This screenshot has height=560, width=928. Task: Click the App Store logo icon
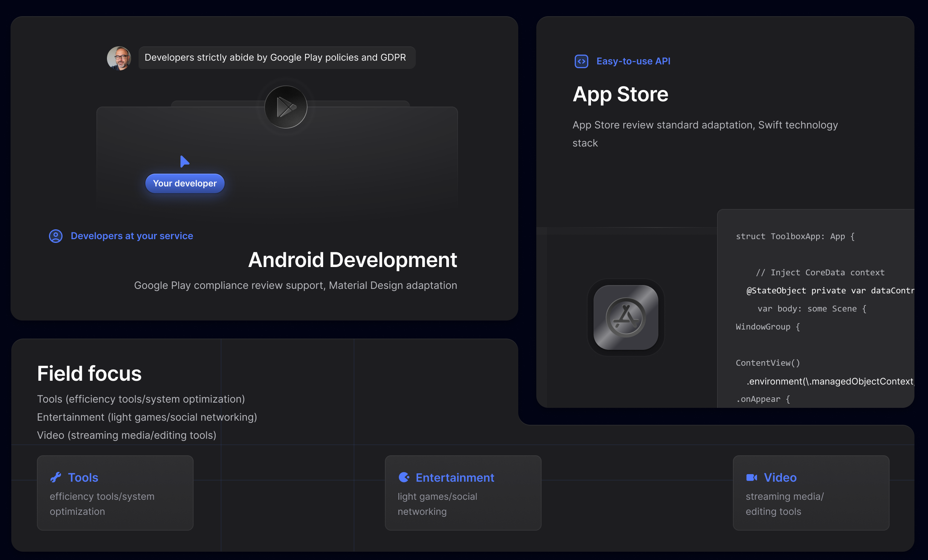coord(626,317)
